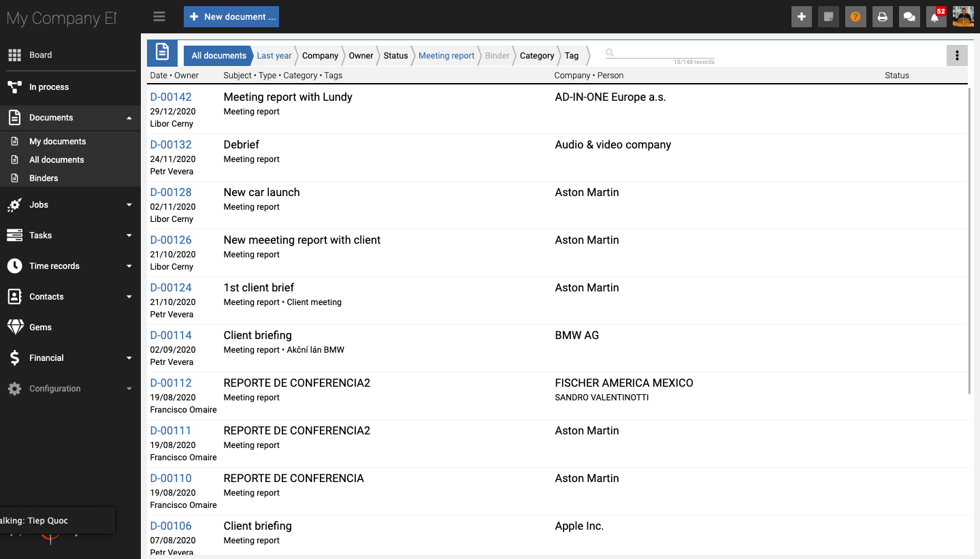Image resolution: width=980 pixels, height=559 pixels.
Task: Click the Company Person column header
Action: (589, 76)
